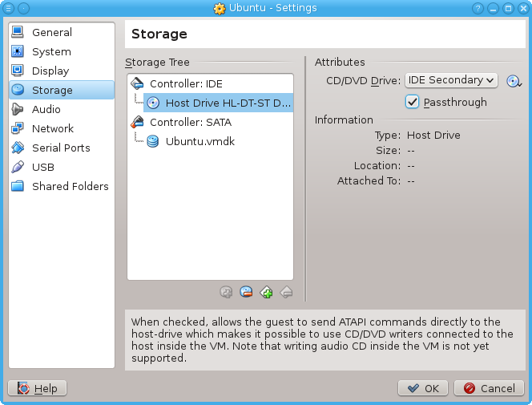Open the General settings category
Viewport: 532px width, 405px height.
(x=62, y=32)
